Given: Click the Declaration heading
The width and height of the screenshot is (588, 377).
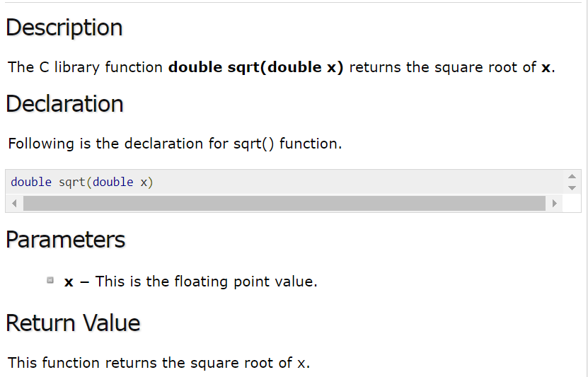Looking at the screenshot, I should point(64,104).
